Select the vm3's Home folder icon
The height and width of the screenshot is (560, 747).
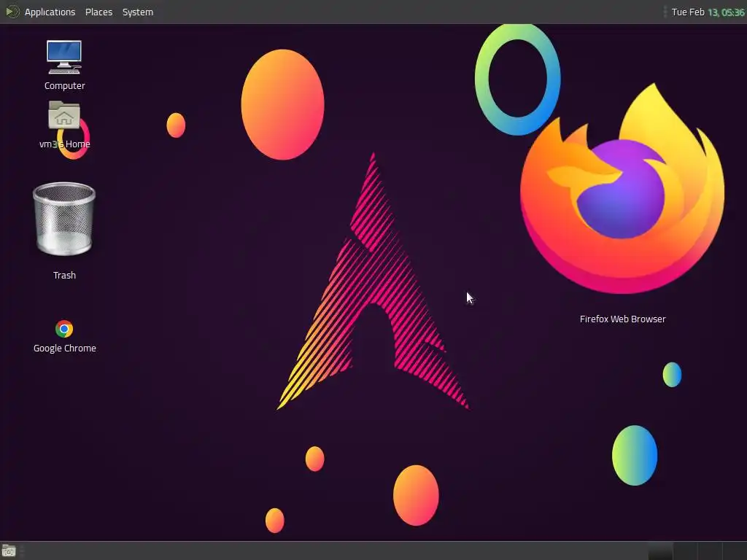coord(64,115)
